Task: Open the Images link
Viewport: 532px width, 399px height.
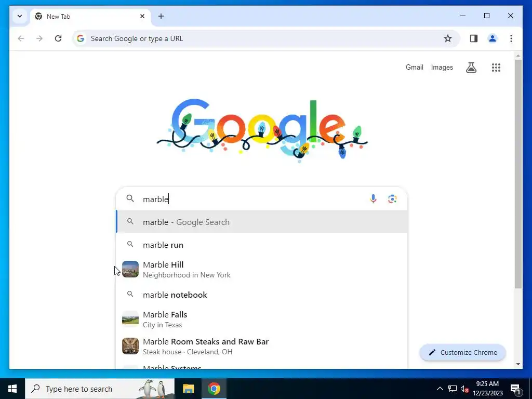Action: pyautogui.click(x=442, y=67)
